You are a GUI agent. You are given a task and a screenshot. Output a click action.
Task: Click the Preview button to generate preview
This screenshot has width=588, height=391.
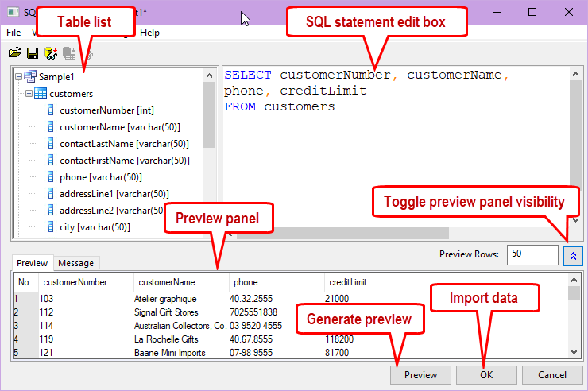pyautogui.click(x=420, y=374)
